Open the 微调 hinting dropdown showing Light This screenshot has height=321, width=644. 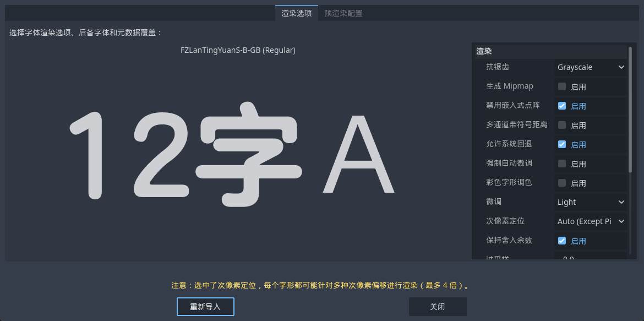click(x=590, y=202)
